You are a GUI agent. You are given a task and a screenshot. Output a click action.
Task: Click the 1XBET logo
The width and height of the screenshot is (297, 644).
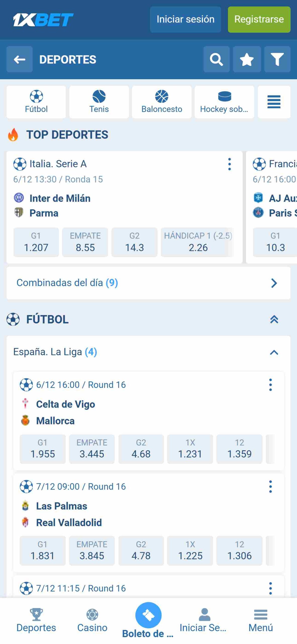click(x=43, y=20)
